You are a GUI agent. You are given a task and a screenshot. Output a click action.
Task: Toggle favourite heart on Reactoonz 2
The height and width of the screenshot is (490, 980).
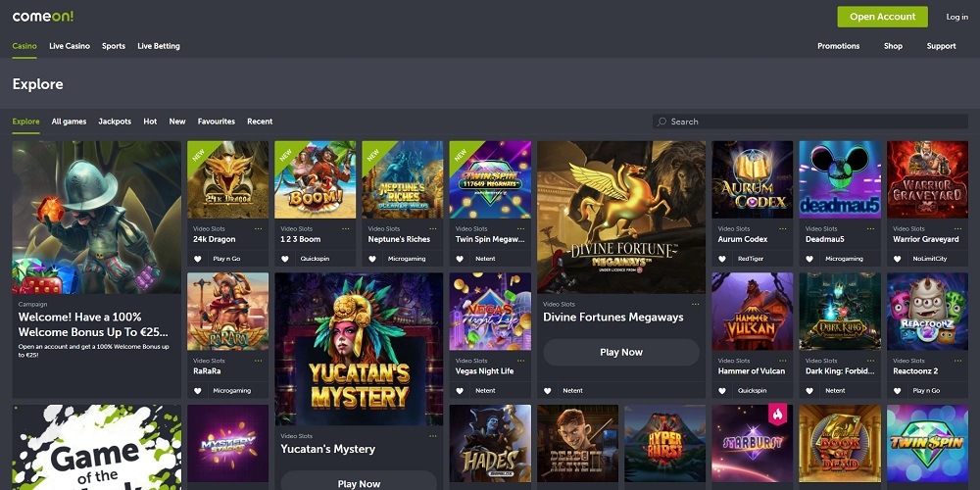point(898,390)
